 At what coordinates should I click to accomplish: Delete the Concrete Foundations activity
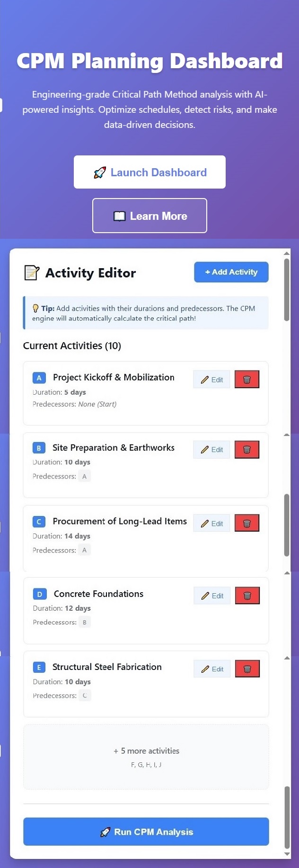coord(247,596)
